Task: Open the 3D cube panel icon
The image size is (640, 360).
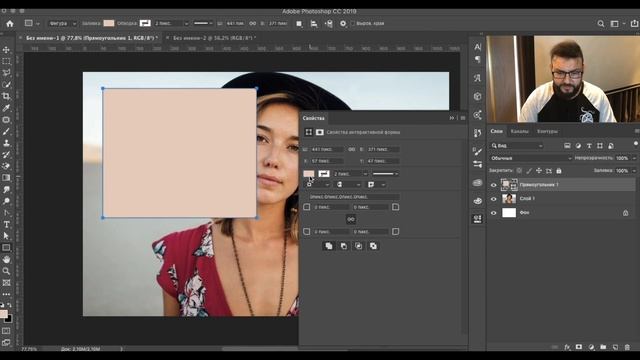Action: [478, 96]
